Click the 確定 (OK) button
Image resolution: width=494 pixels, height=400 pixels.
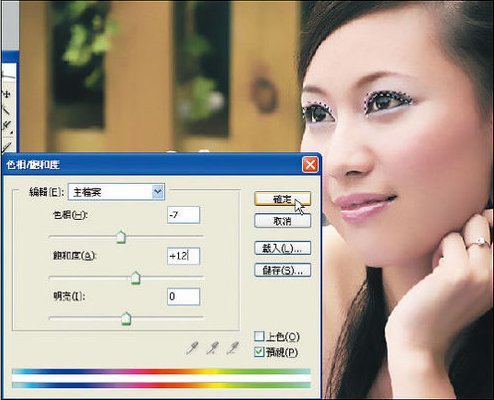282,199
